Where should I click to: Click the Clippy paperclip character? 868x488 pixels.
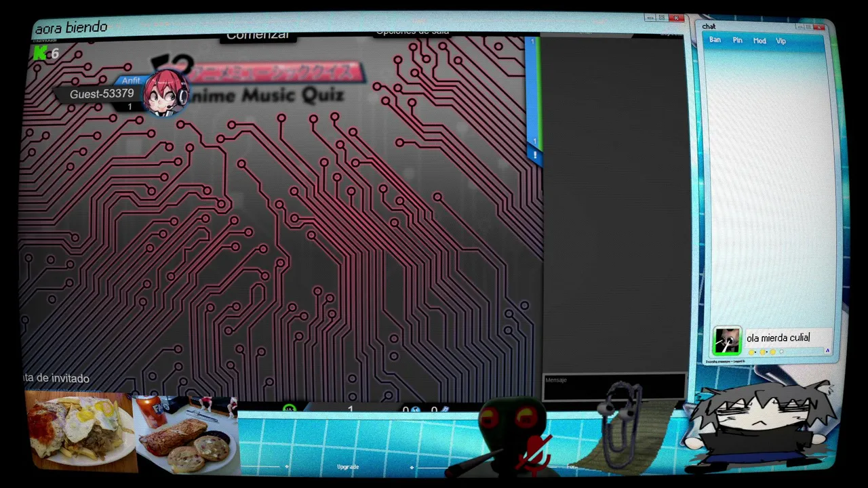pos(622,423)
